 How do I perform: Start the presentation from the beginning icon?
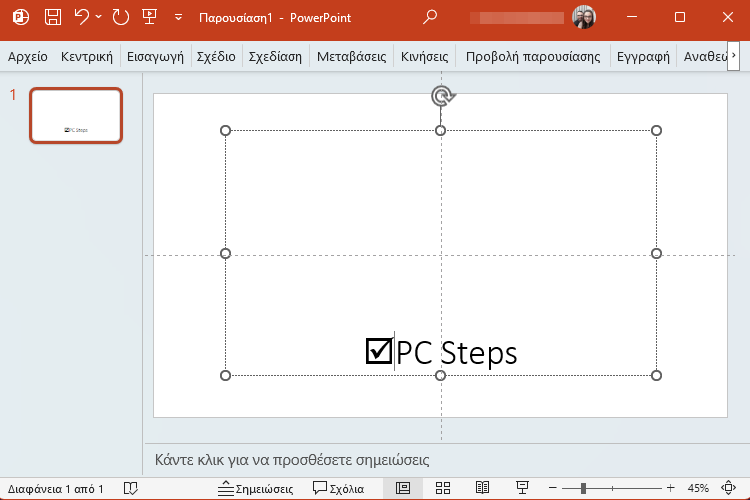pos(150,17)
